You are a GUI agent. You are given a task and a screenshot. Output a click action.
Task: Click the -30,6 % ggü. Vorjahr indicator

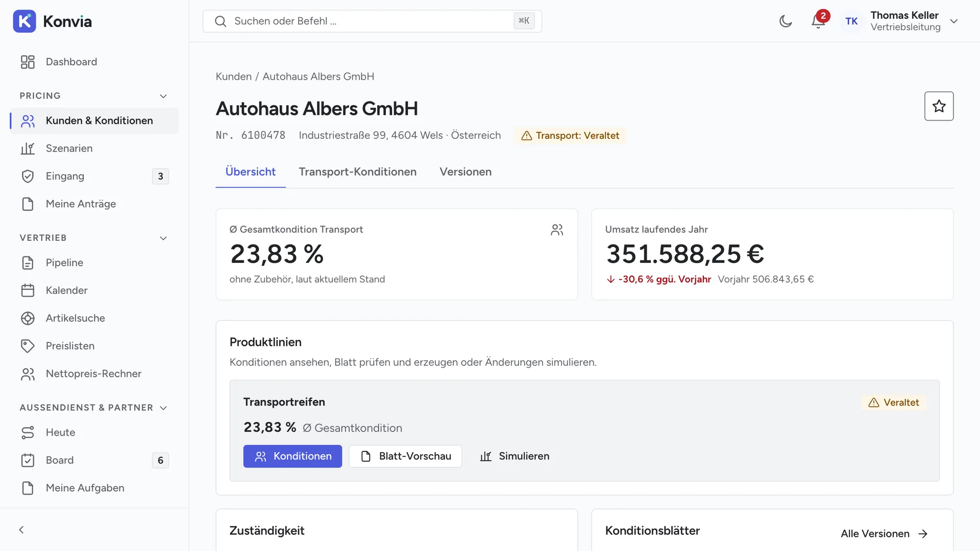click(658, 279)
